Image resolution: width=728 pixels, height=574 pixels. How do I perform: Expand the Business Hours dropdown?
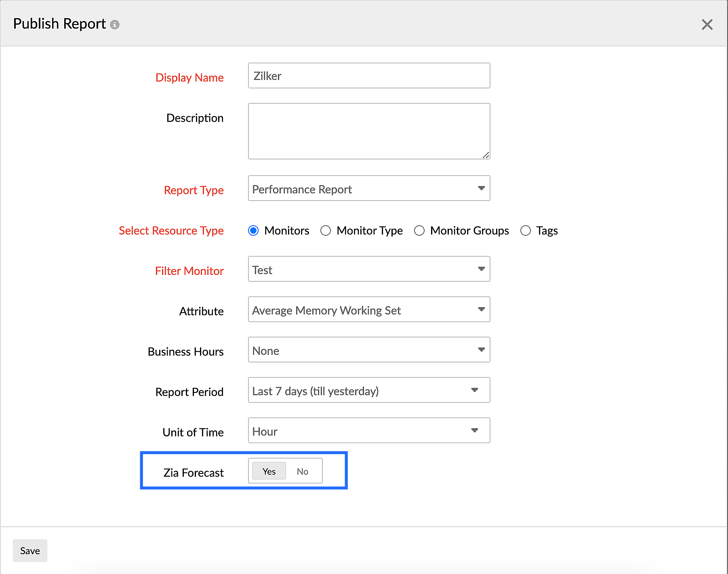click(x=368, y=350)
